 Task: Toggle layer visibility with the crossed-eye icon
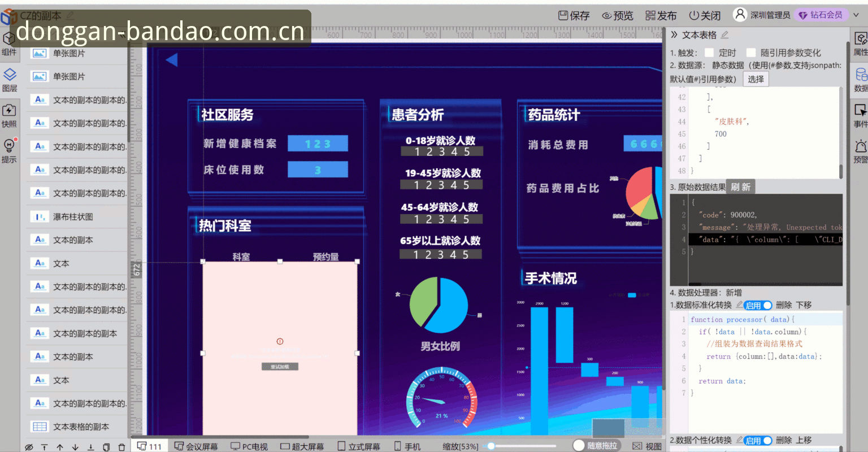[x=29, y=447]
